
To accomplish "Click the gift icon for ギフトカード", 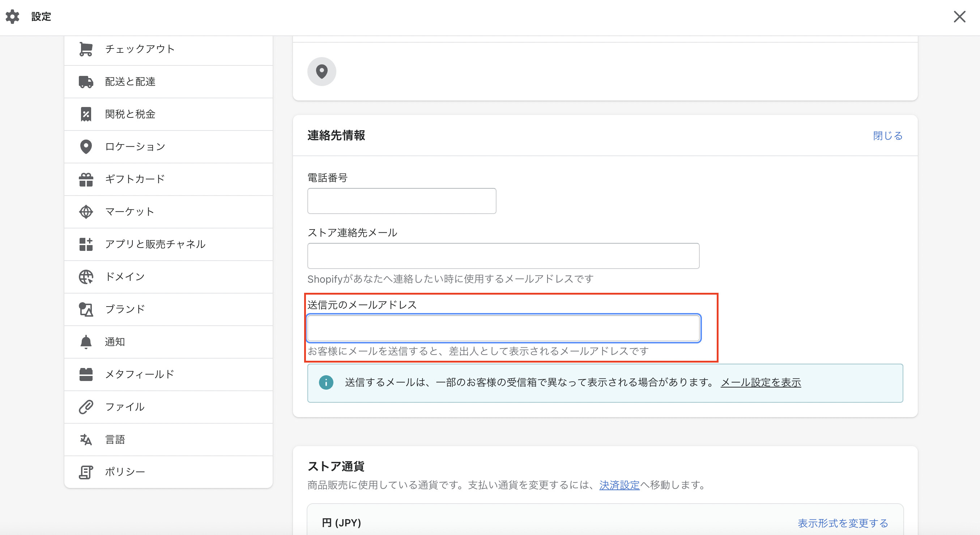I will coord(86,179).
